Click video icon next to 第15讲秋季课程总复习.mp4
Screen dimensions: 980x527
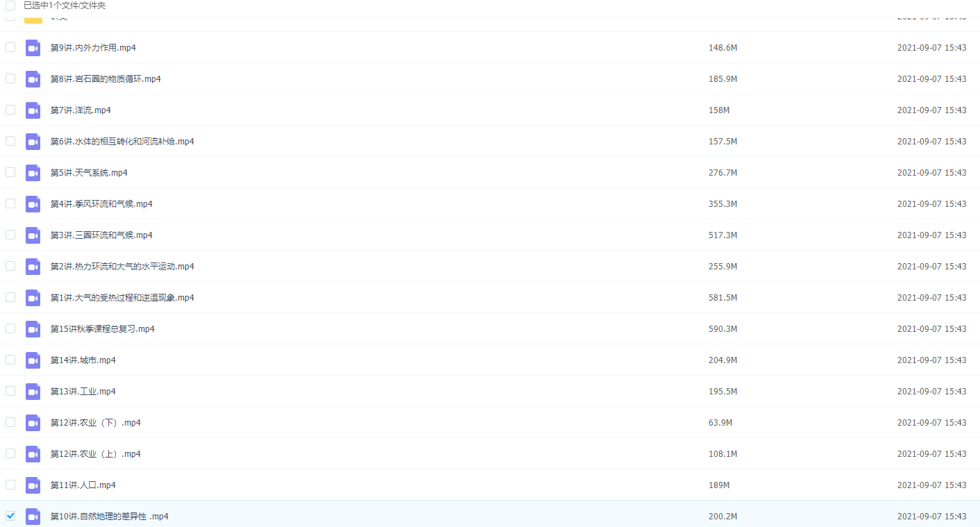tap(33, 329)
